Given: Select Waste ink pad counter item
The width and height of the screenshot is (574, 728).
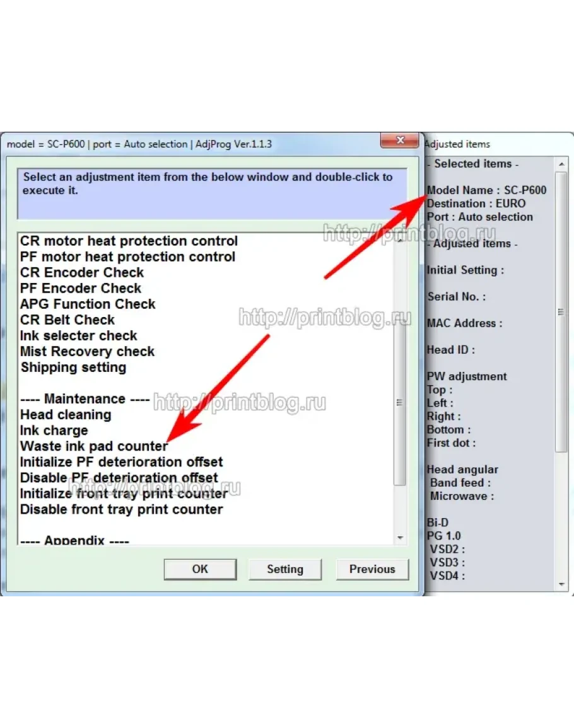Looking at the screenshot, I should coord(94,446).
